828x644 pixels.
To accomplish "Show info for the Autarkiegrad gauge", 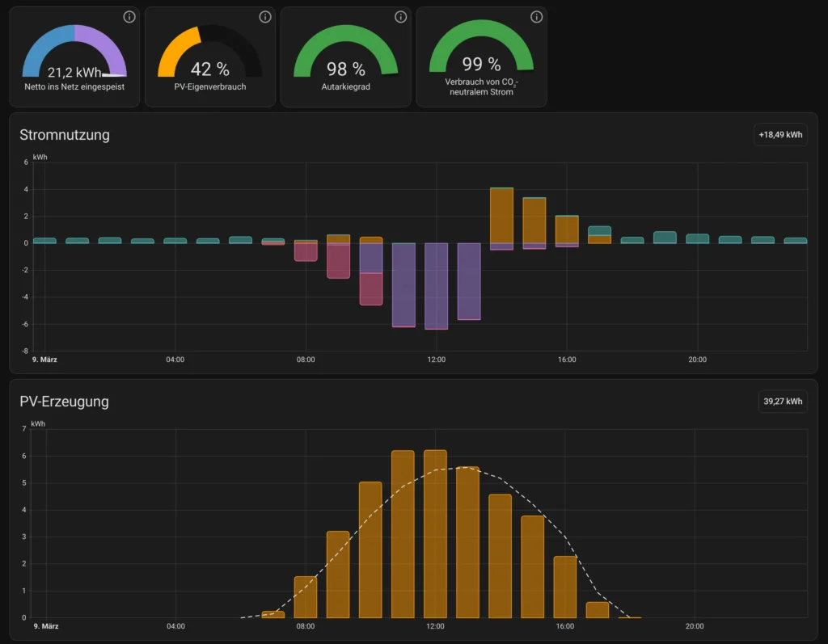I will pyautogui.click(x=400, y=17).
